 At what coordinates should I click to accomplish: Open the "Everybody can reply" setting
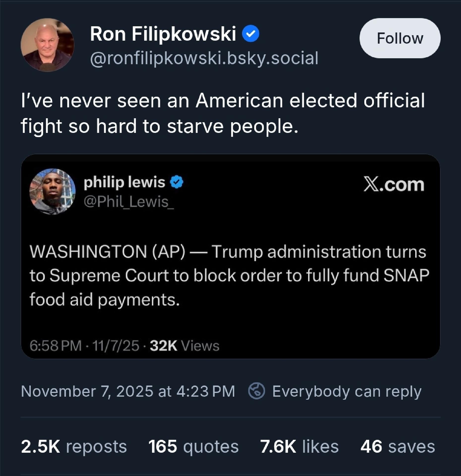click(346, 391)
